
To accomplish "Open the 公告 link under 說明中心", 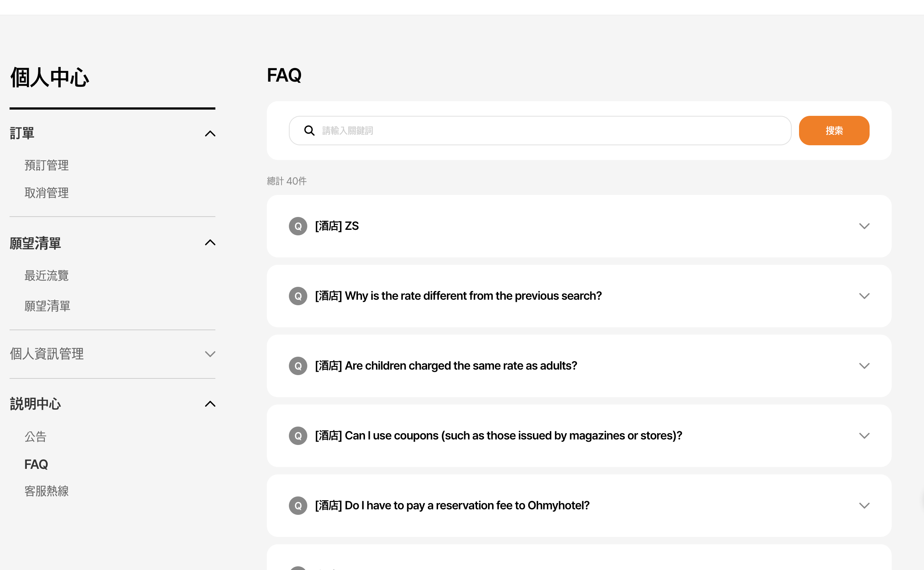I will 35,437.
